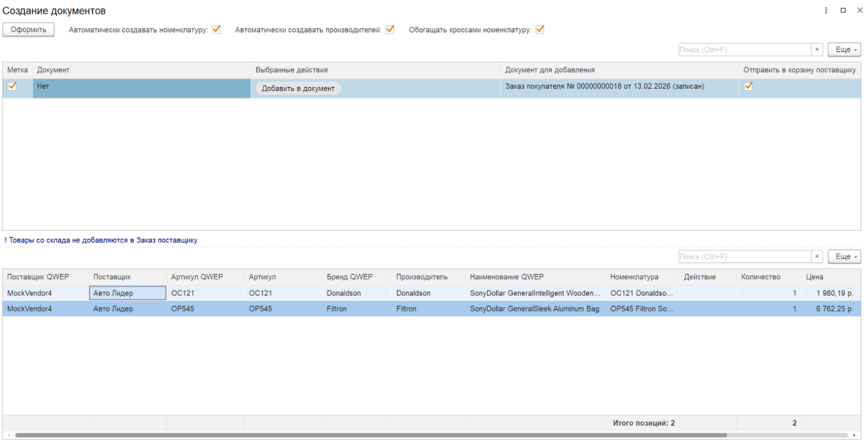Click the Цена column header
868x443 pixels.
coord(815,277)
